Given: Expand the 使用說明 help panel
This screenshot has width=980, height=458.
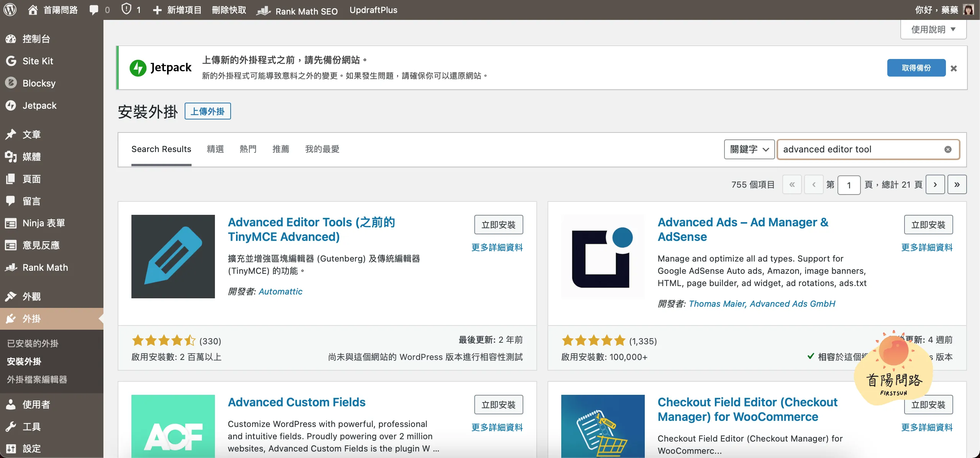Looking at the screenshot, I should (933, 29).
